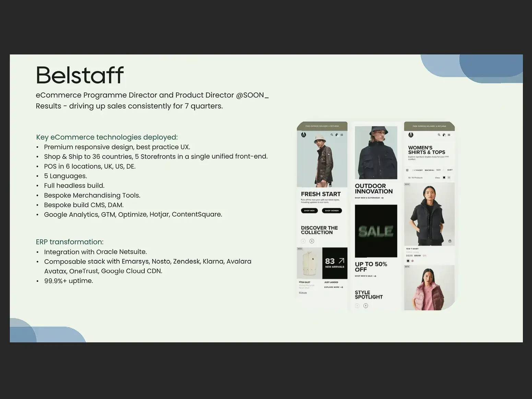Open the pink puffer vest product photo
The height and width of the screenshot is (399, 532).
tap(429, 287)
